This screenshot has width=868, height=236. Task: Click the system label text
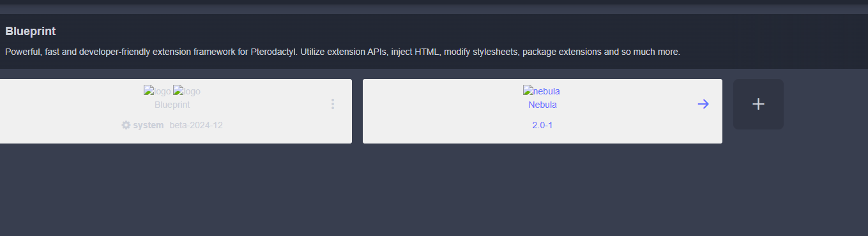pyautogui.click(x=148, y=125)
